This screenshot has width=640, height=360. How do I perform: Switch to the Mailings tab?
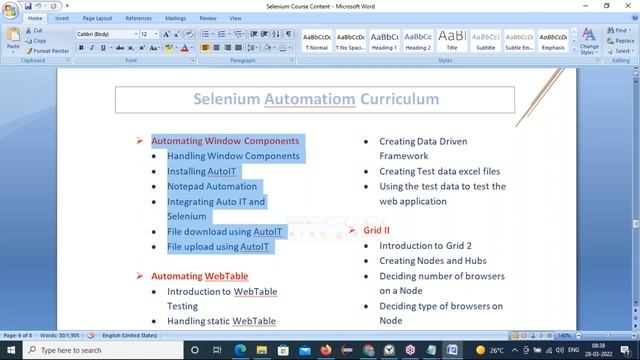(x=176, y=18)
